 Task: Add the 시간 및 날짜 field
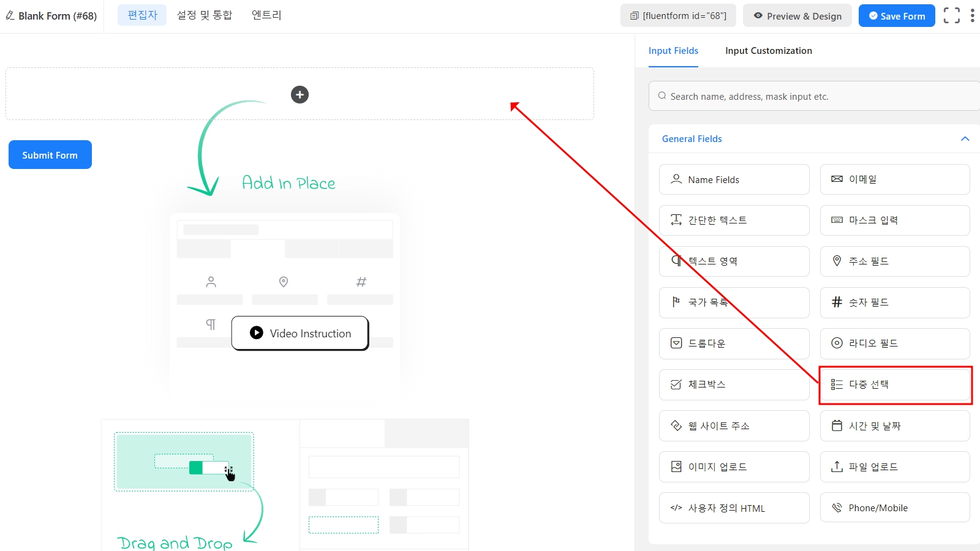click(x=895, y=425)
